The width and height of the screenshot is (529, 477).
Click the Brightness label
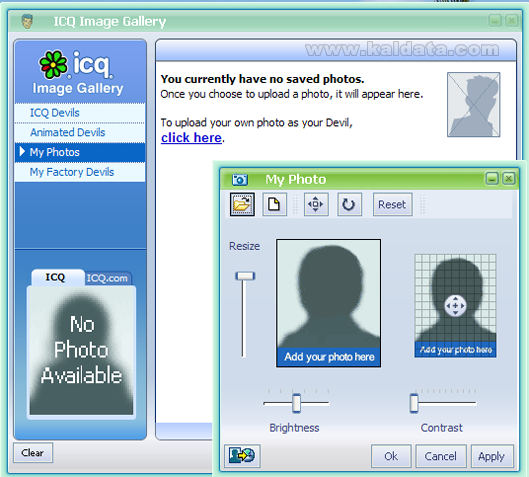pos(294,428)
